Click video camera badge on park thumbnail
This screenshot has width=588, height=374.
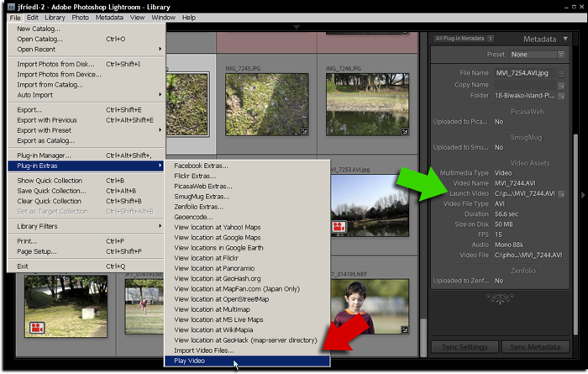tap(37, 328)
